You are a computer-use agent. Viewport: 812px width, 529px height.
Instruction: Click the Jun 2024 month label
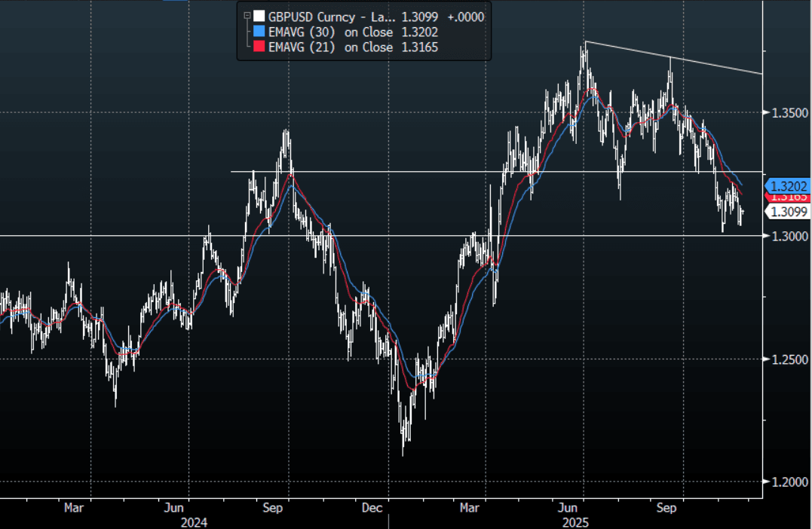173,508
